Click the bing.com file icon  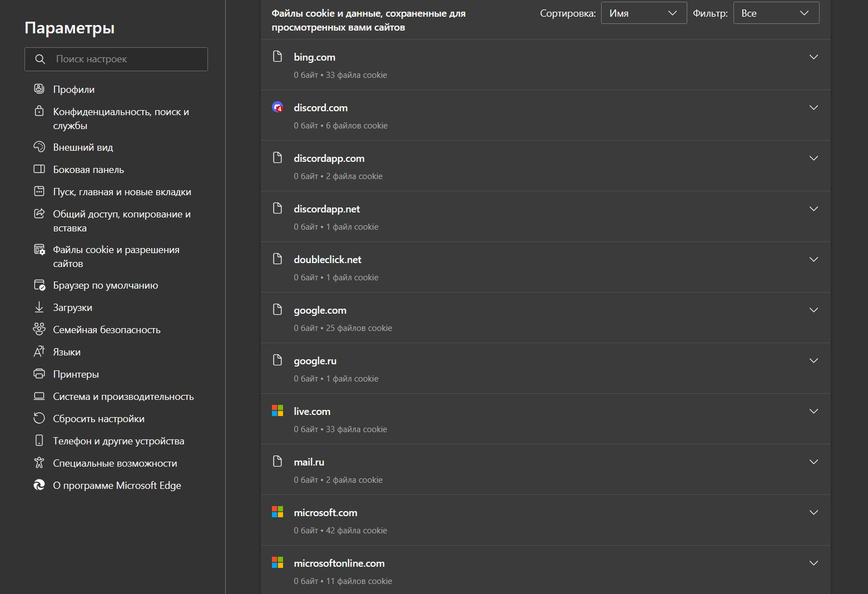pyautogui.click(x=277, y=56)
